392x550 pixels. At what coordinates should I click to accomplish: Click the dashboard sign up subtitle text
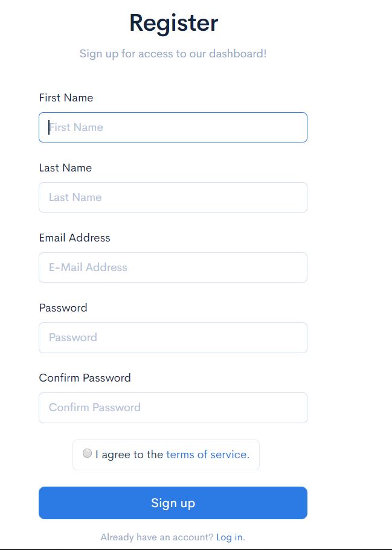(173, 54)
